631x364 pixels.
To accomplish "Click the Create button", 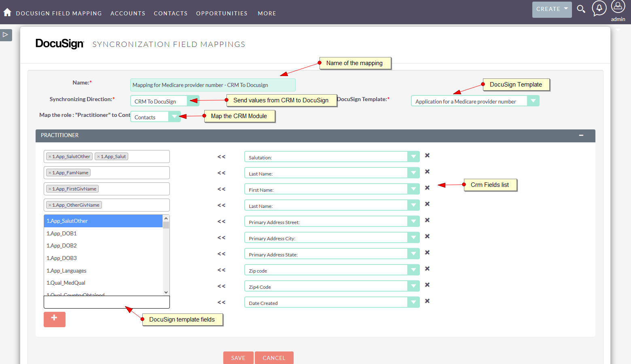I will click(552, 9).
